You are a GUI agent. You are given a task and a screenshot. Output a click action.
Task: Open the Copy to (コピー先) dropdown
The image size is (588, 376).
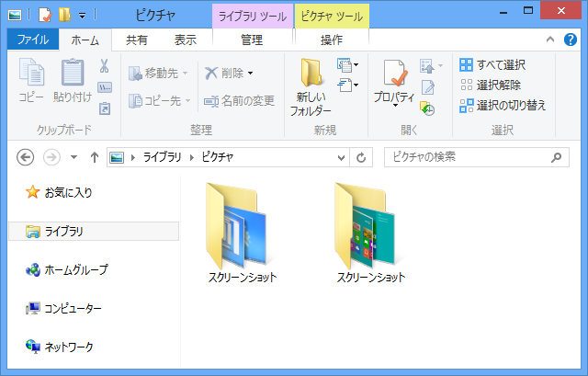[159, 100]
